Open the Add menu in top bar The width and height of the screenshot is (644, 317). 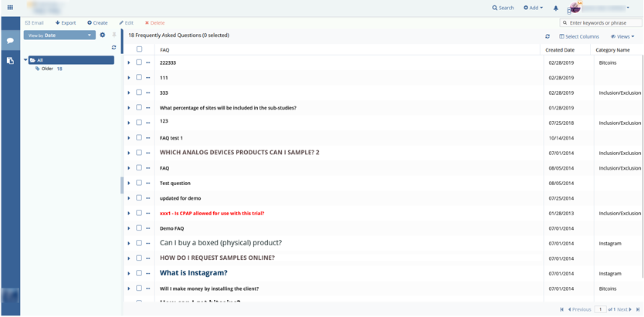533,8
